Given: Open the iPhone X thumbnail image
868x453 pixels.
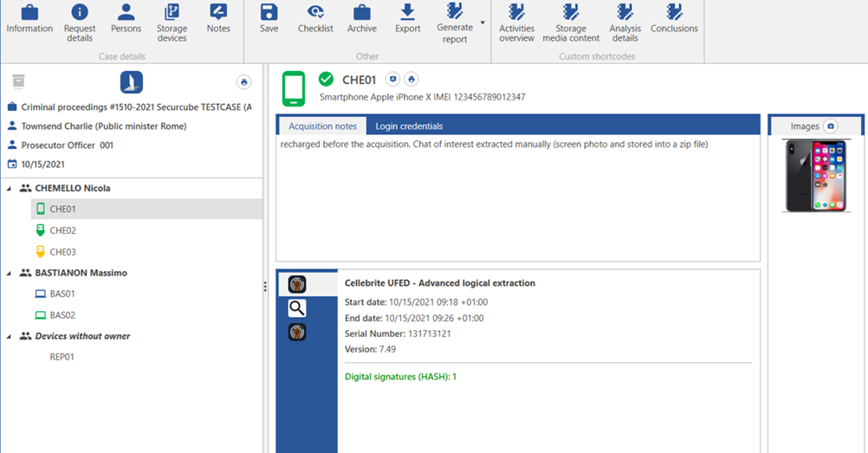Looking at the screenshot, I should point(816,176).
